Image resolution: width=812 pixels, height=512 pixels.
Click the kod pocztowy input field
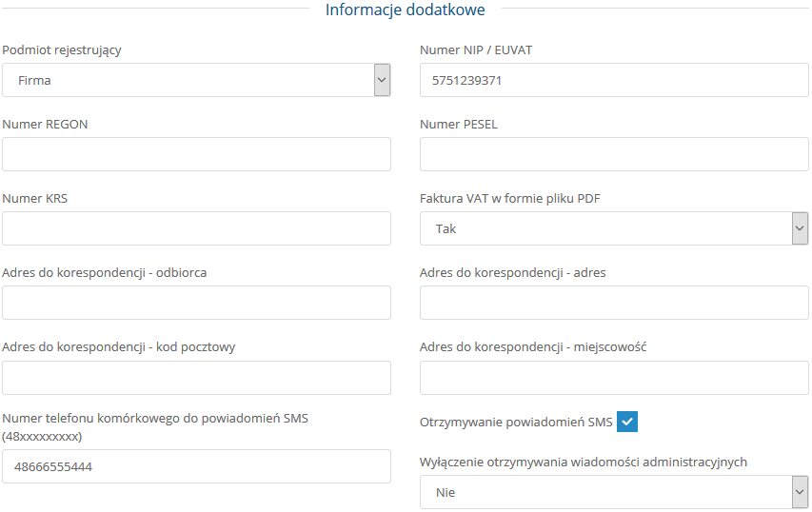pos(196,377)
